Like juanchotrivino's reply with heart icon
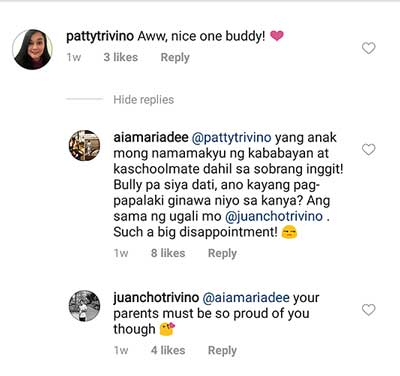400x376 pixels. [x=369, y=310]
